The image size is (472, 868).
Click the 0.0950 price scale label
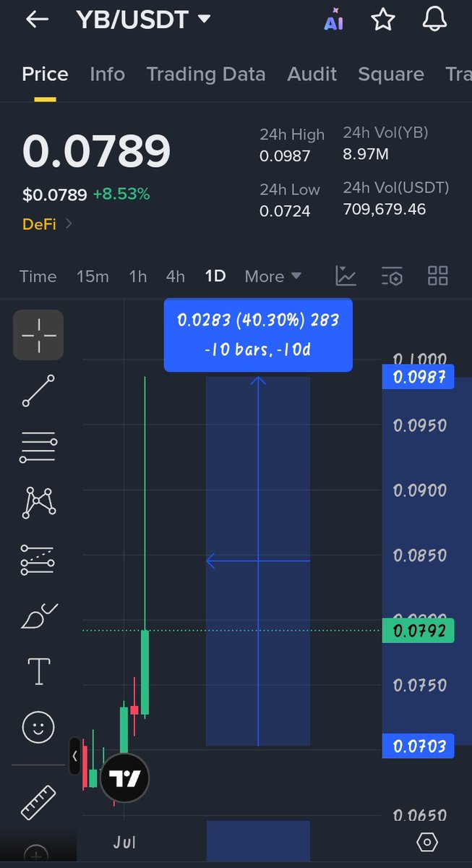(x=420, y=425)
